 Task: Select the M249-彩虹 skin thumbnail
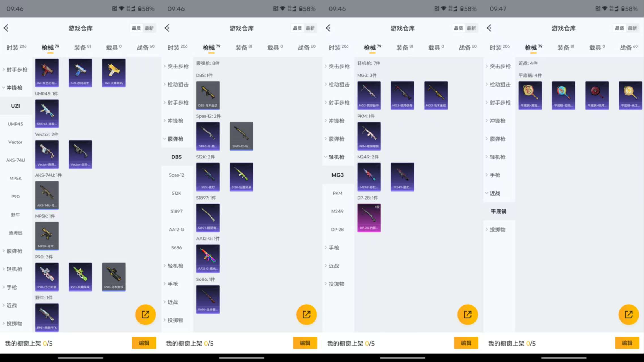pos(369,177)
